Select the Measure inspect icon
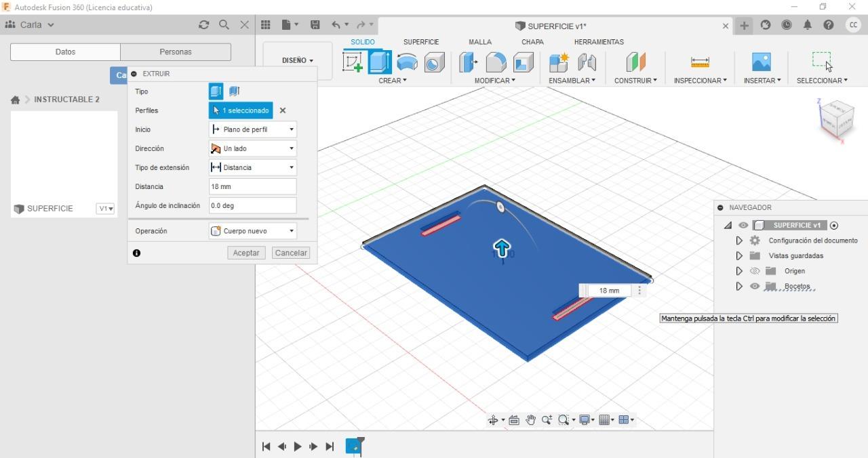Screen dimensions: 868x458 (x=700, y=62)
